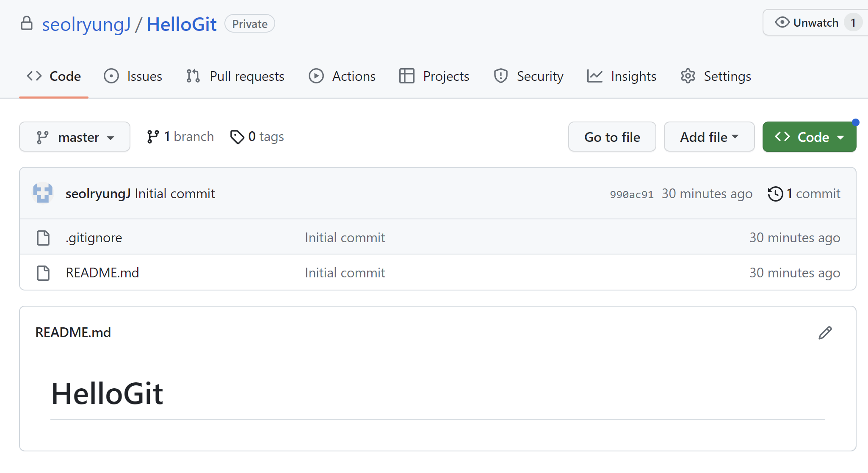Click the Actions play icon
Viewport: 868px width, 473px height.
click(x=316, y=76)
